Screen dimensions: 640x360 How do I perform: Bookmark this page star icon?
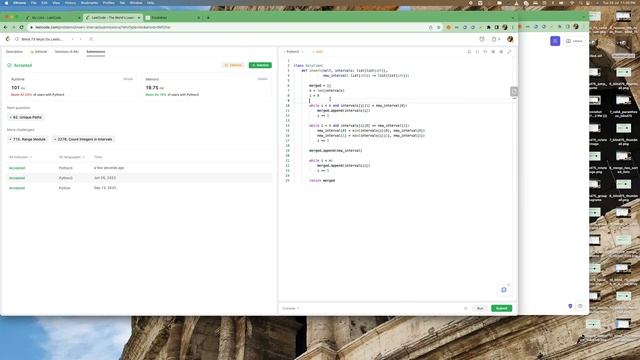(x=439, y=27)
